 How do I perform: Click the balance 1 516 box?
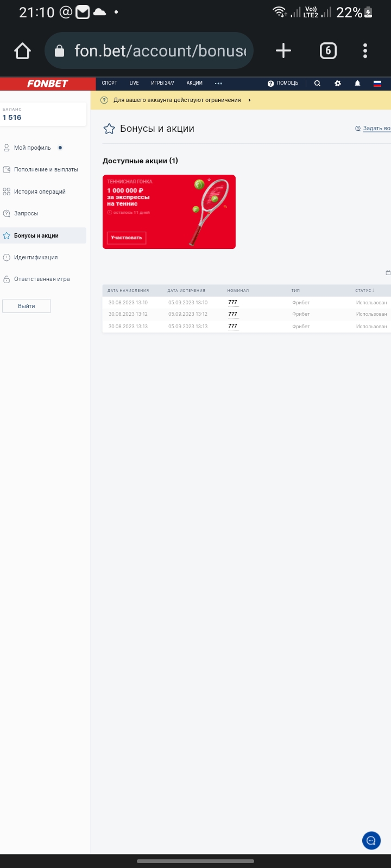point(43,114)
